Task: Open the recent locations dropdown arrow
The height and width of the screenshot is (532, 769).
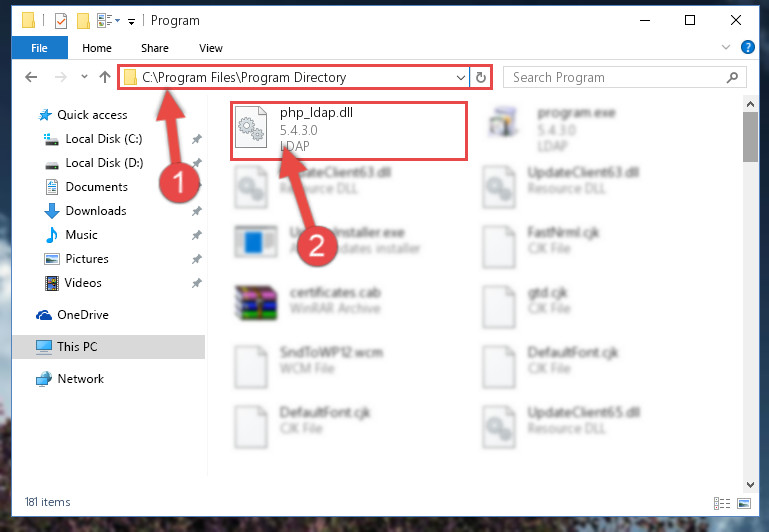Action: click(84, 77)
